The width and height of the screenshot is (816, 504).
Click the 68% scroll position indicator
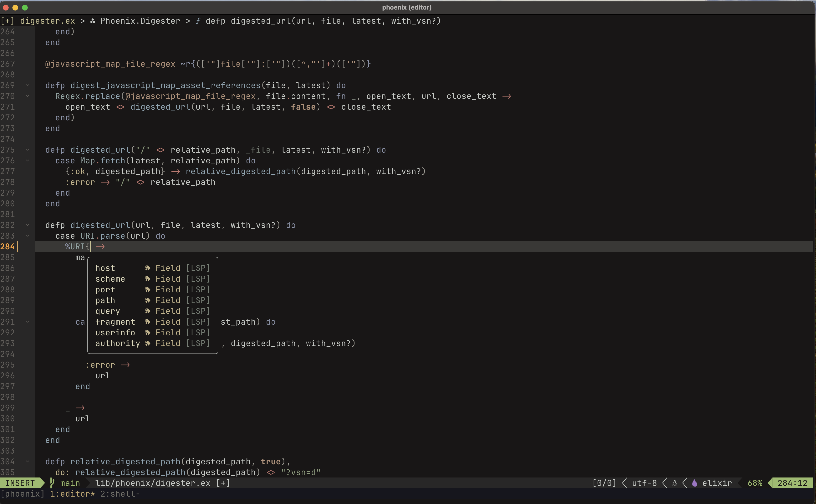(x=755, y=483)
